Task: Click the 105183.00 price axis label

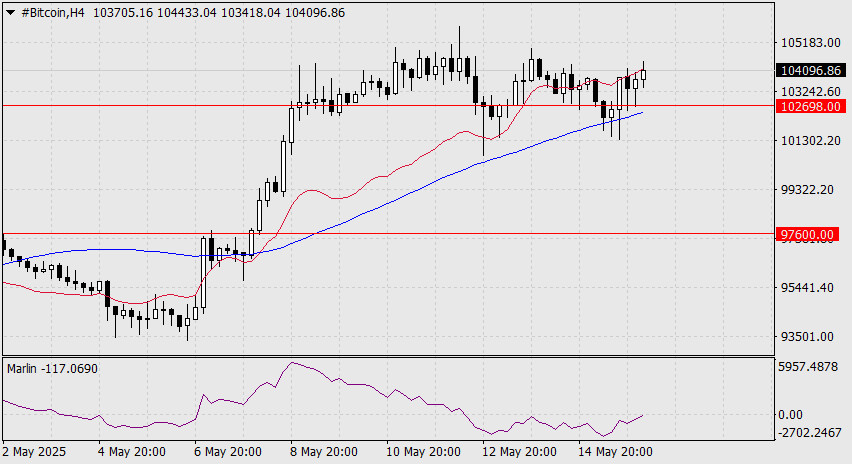Action: 811,43
